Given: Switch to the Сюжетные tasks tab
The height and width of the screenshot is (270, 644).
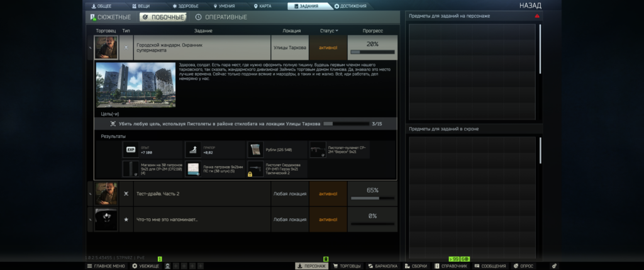Looking at the screenshot, I should [111, 17].
